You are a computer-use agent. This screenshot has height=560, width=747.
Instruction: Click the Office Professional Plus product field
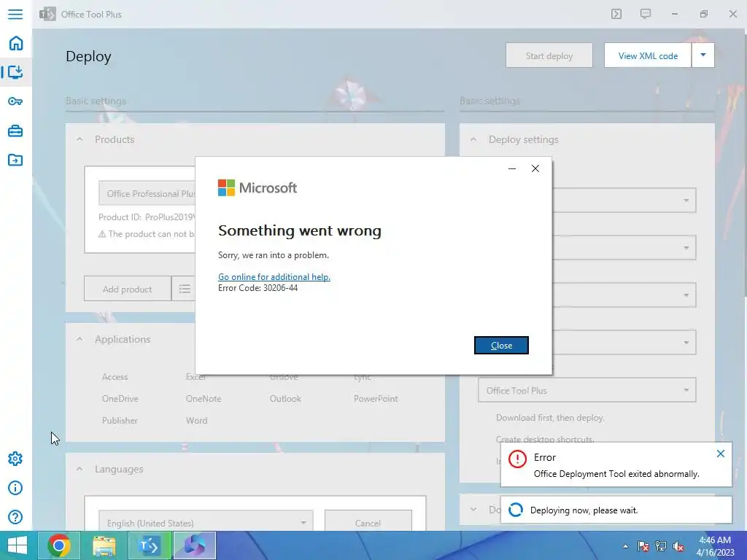coord(147,193)
